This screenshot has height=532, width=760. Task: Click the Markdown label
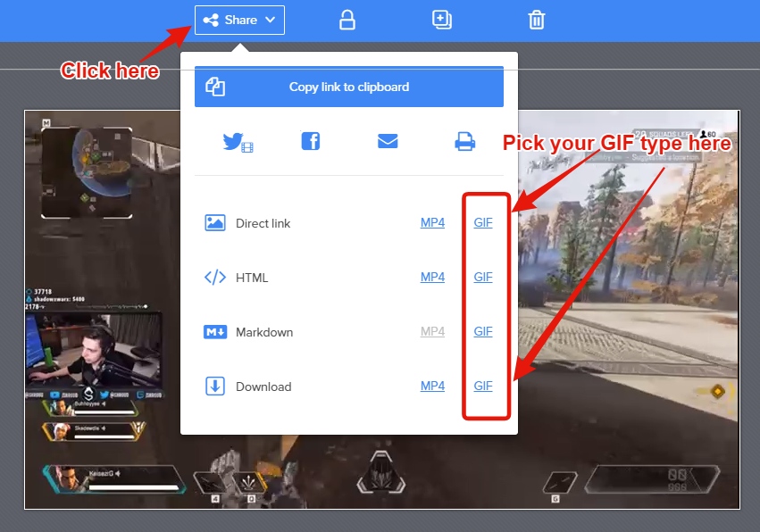pos(264,332)
